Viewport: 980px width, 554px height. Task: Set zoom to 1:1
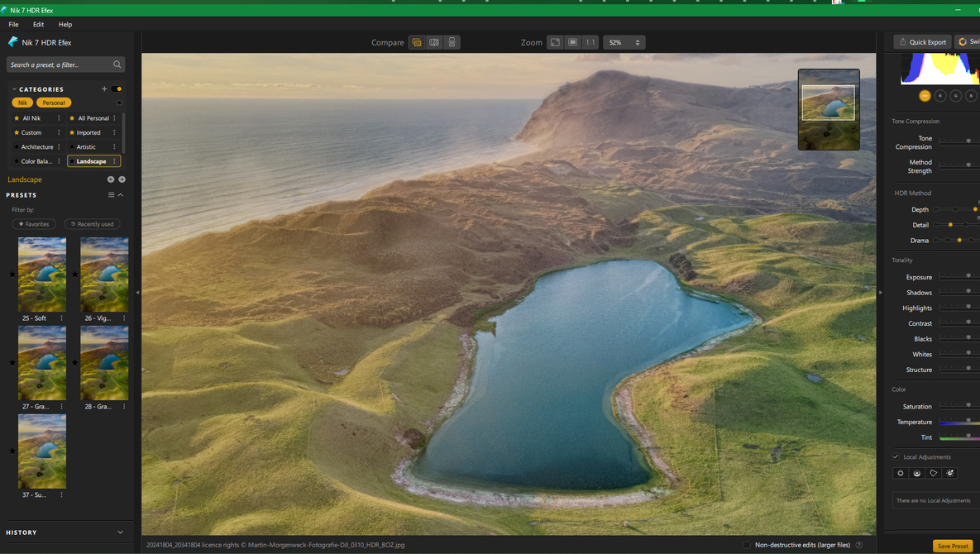[590, 42]
